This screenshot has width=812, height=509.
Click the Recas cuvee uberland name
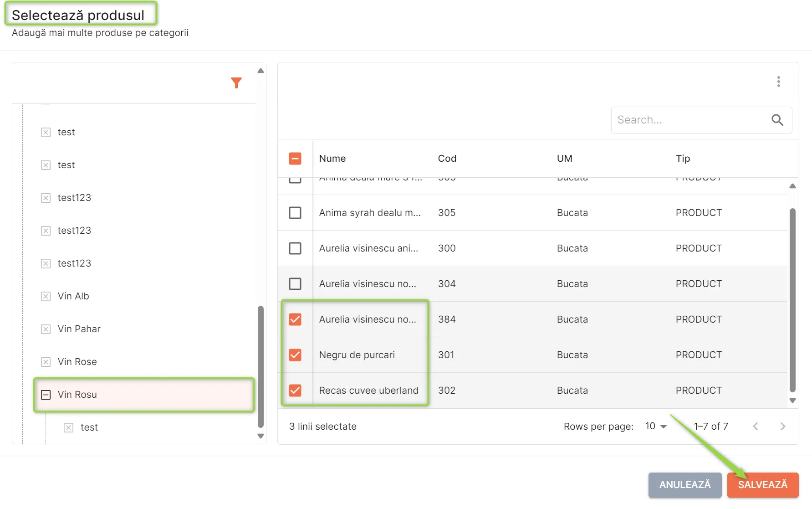(369, 391)
